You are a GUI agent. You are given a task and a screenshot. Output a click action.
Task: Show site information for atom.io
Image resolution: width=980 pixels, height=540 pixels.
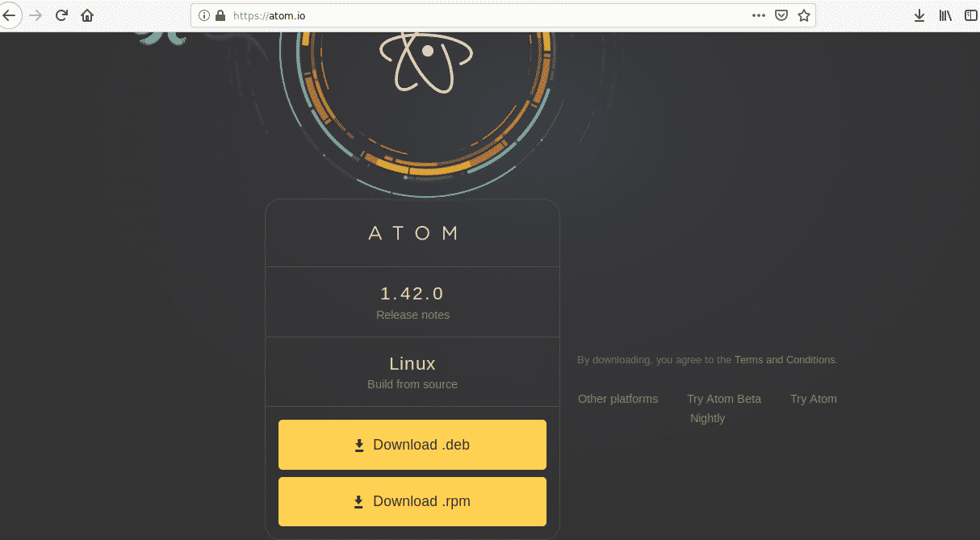[203, 15]
